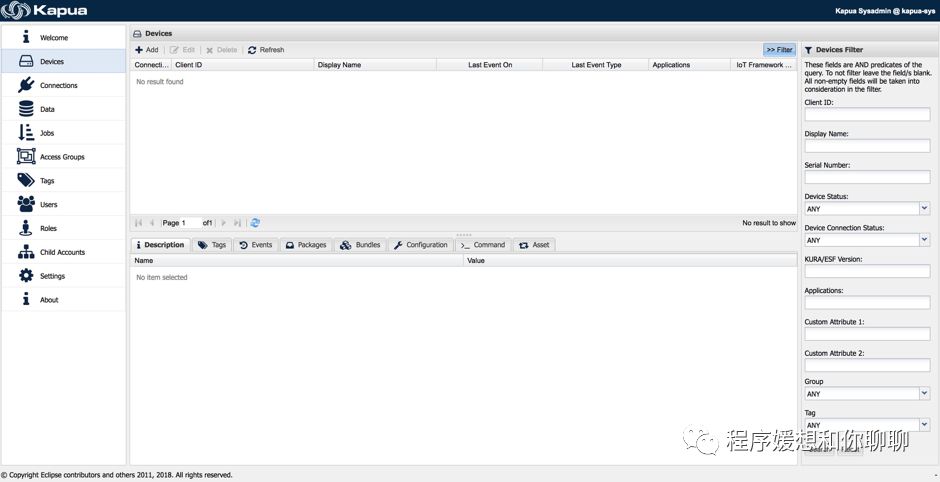Open the Bundles tab
Viewport: 940px width, 482px height.
click(360, 245)
